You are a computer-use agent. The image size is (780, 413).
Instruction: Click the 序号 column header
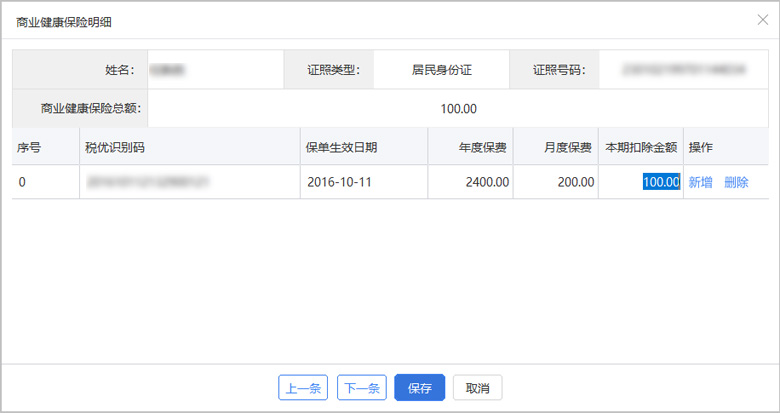29,147
